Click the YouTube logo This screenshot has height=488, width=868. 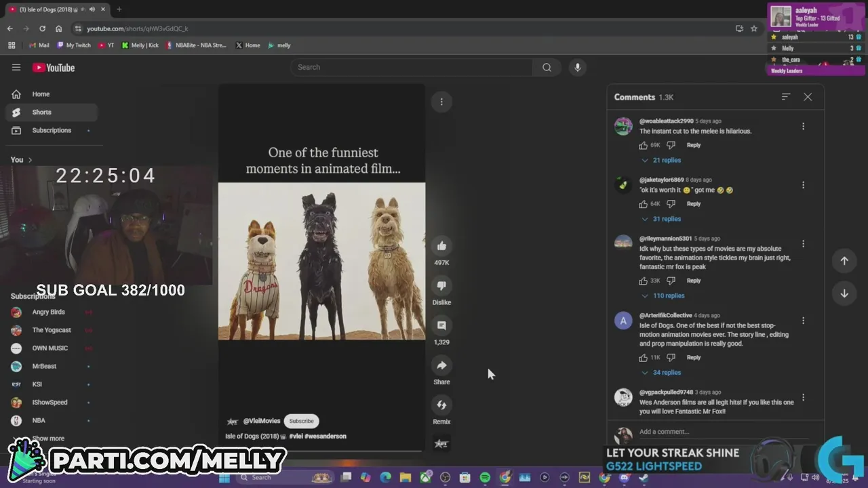click(x=54, y=67)
